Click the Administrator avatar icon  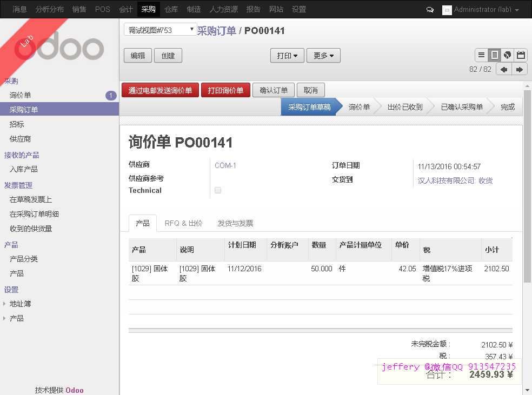447,10
